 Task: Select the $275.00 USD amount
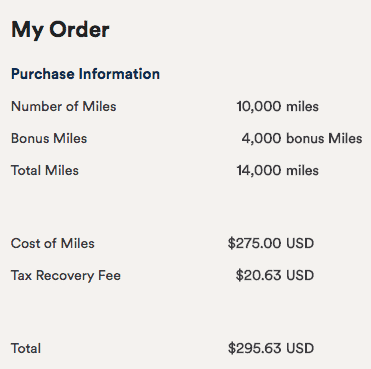pos(271,243)
